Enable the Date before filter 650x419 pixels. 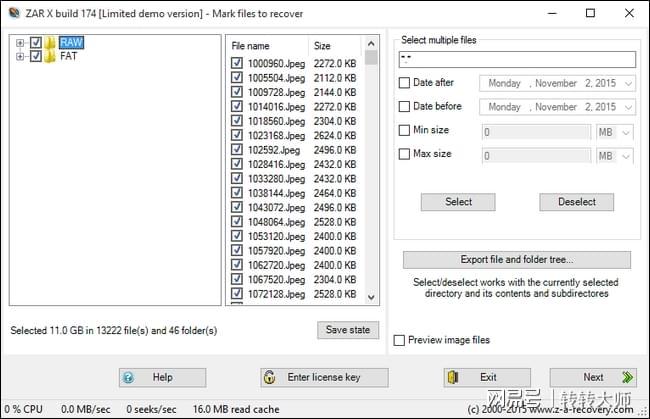[404, 106]
